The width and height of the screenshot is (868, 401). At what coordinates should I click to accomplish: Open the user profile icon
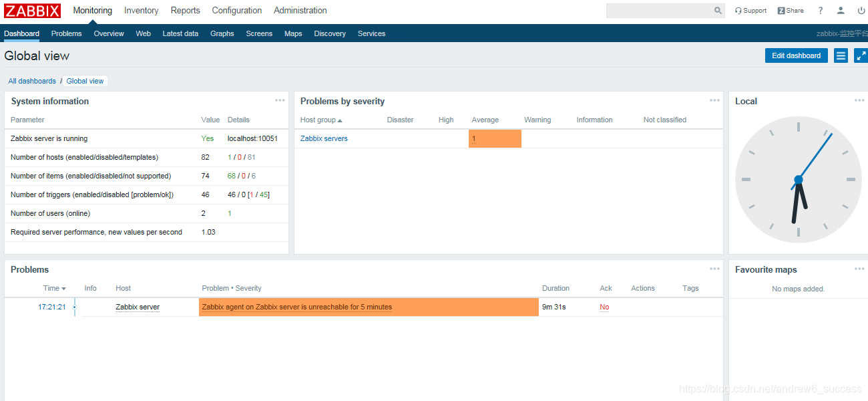point(841,11)
